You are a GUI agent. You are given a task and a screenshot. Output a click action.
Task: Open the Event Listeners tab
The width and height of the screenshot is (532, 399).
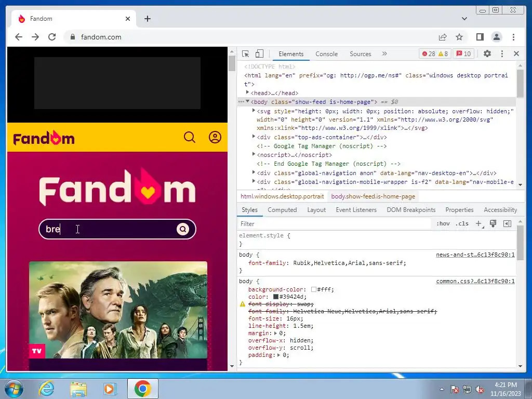356,210
